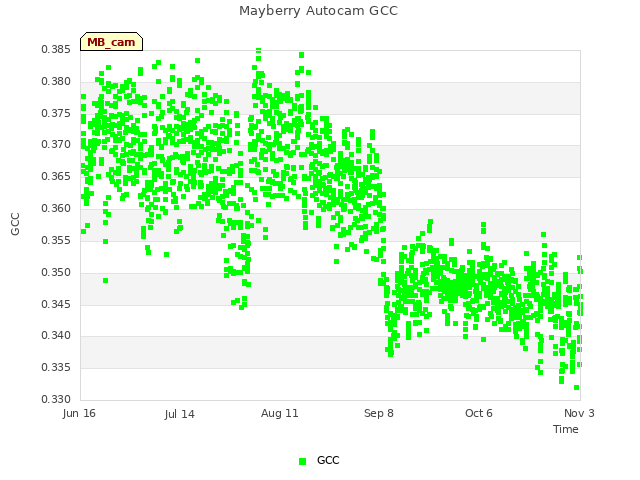
Task: Click the Time x-axis title
Action: coord(566,429)
